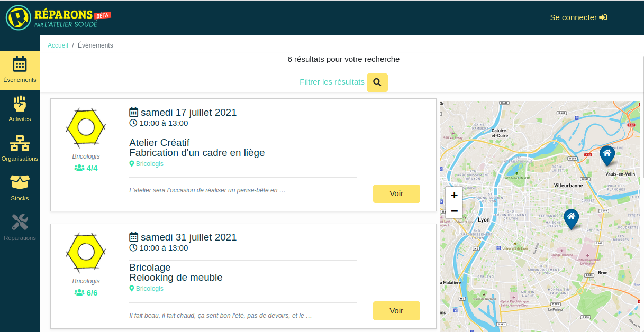The height and width of the screenshot is (332, 644).
Task: Zoom in on the map with the plus control
Action: pos(453,195)
